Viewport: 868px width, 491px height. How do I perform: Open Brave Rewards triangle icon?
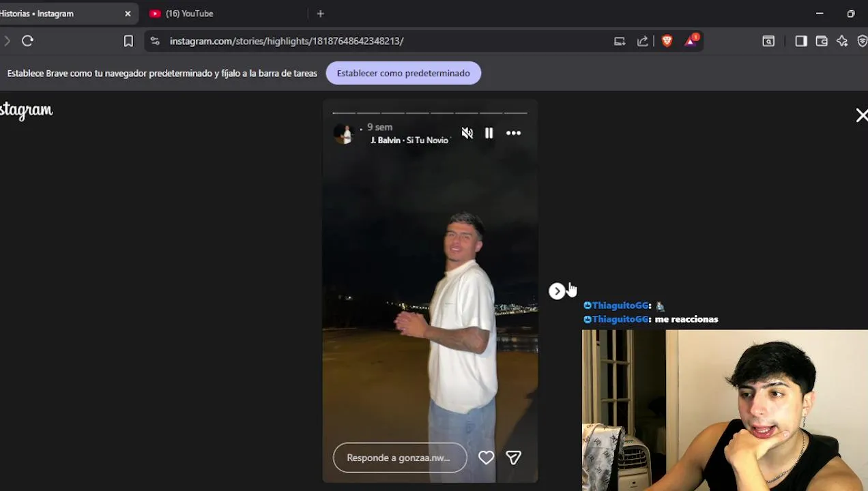(x=691, y=41)
